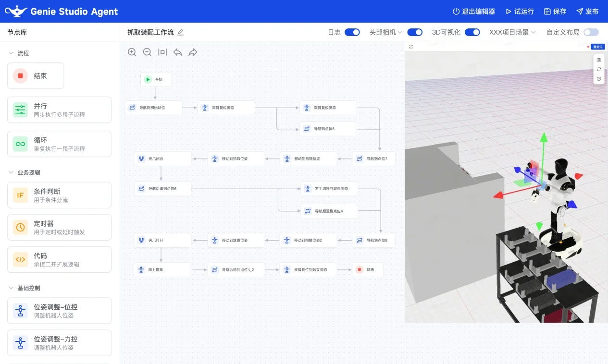Collapse the 业务逻辑 section
The image size is (608, 364).
click(x=11, y=172)
